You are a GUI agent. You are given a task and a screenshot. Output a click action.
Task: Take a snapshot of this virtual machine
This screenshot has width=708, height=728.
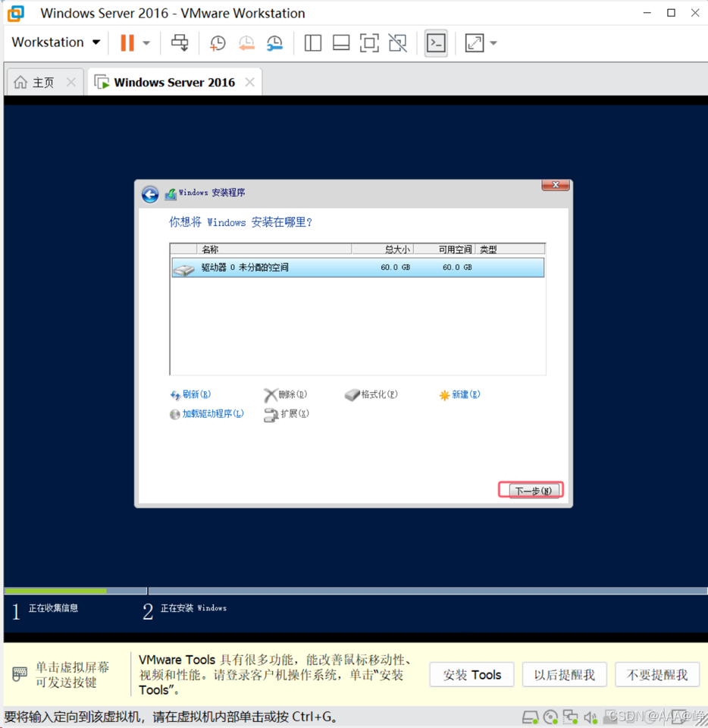coord(218,43)
